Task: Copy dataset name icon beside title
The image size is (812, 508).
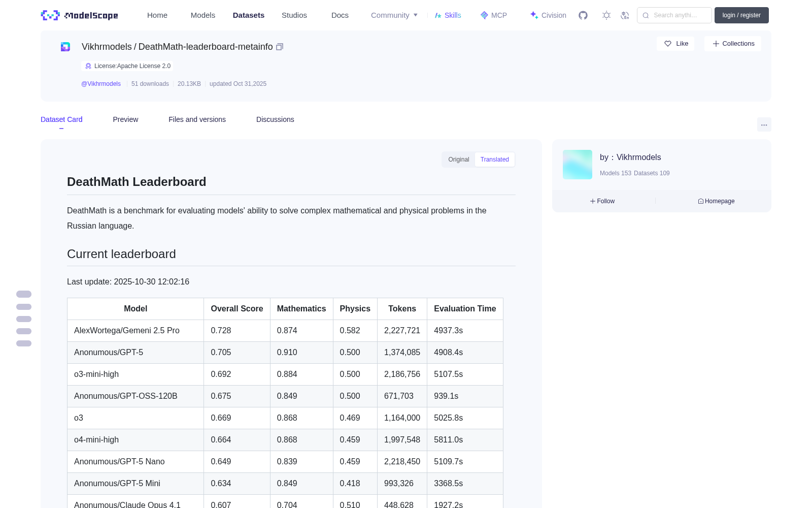Action: [280, 47]
